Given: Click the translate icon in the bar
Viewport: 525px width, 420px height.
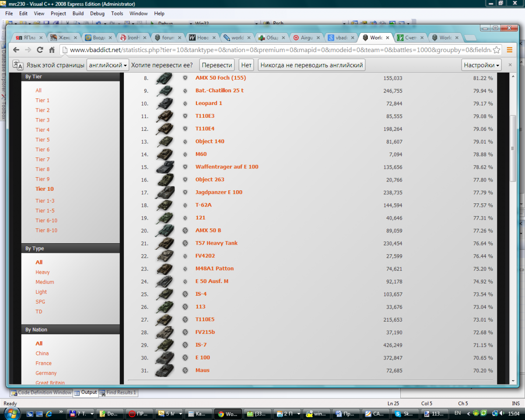Looking at the screenshot, I should (x=17, y=65).
